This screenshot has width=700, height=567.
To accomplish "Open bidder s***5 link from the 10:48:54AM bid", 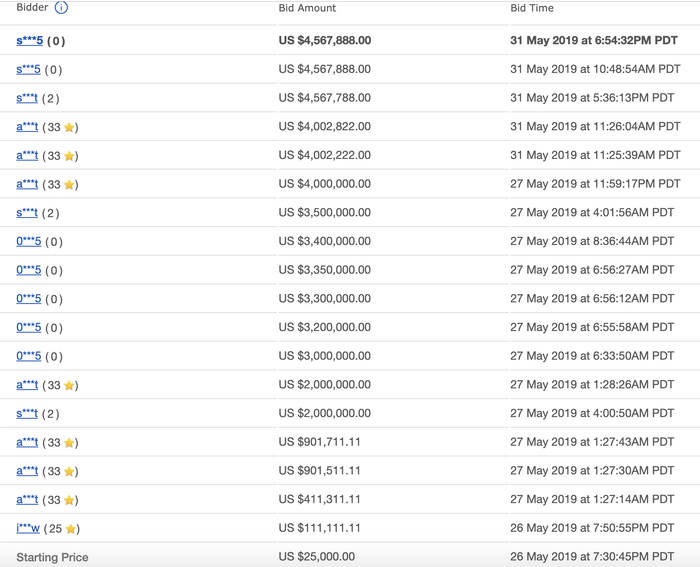I will 28,70.
